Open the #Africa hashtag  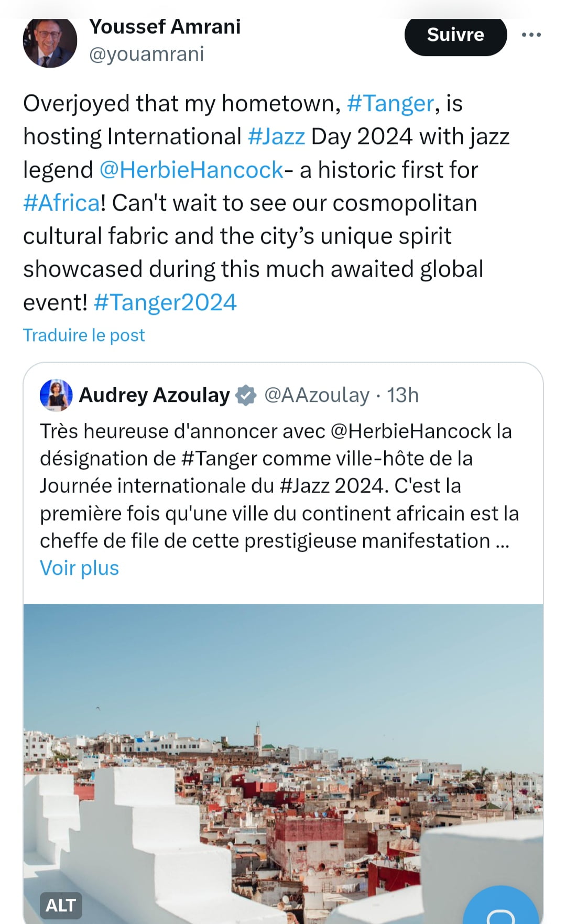pos(61,203)
